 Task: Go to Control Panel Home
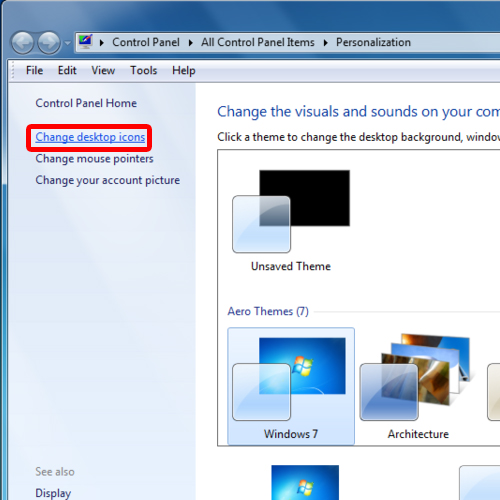point(86,103)
